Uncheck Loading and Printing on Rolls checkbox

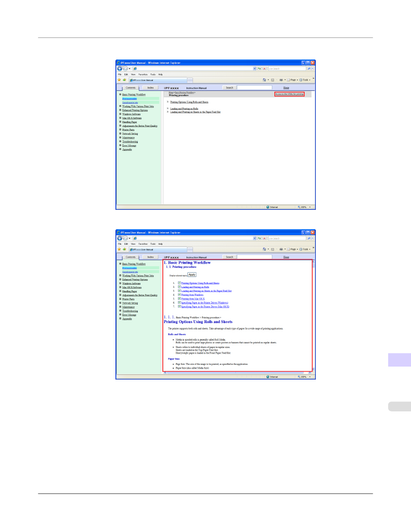tap(179, 287)
